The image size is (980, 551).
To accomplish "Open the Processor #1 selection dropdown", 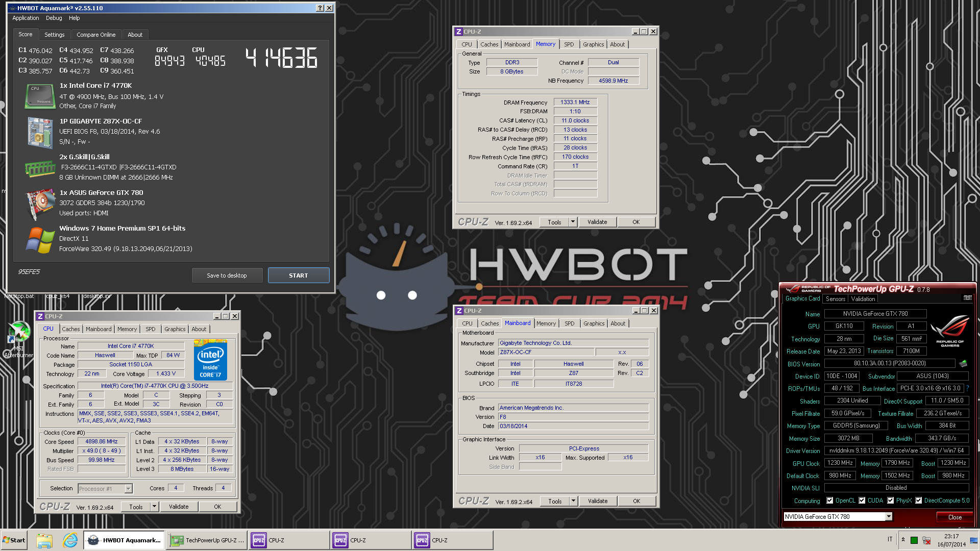I will click(128, 489).
